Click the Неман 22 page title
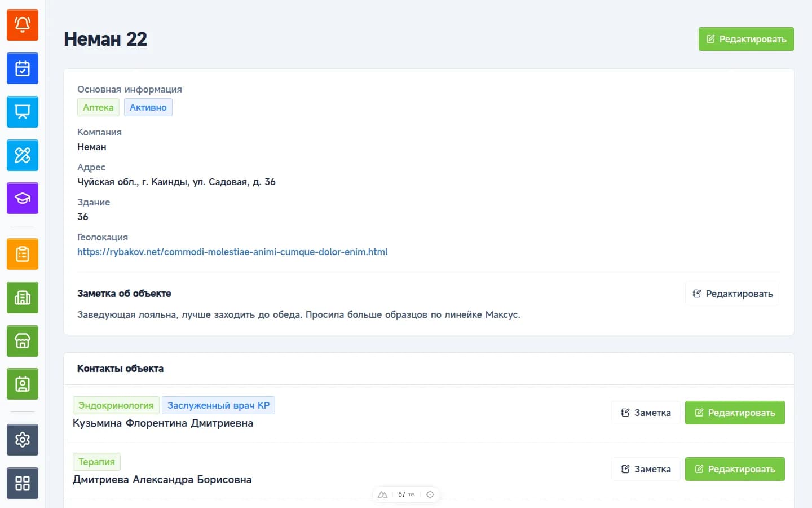Screen dimensions: 812x508 click(x=105, y=39)
